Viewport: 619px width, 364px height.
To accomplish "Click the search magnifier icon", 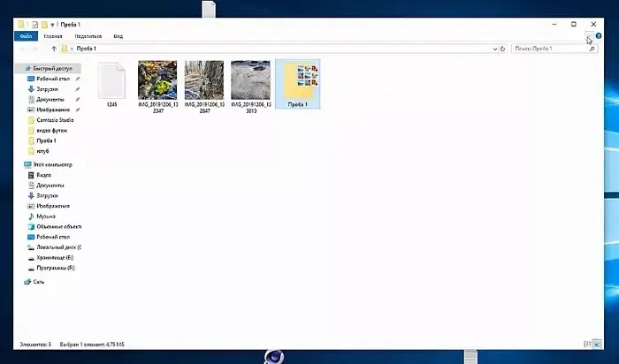I will point(592,49).
